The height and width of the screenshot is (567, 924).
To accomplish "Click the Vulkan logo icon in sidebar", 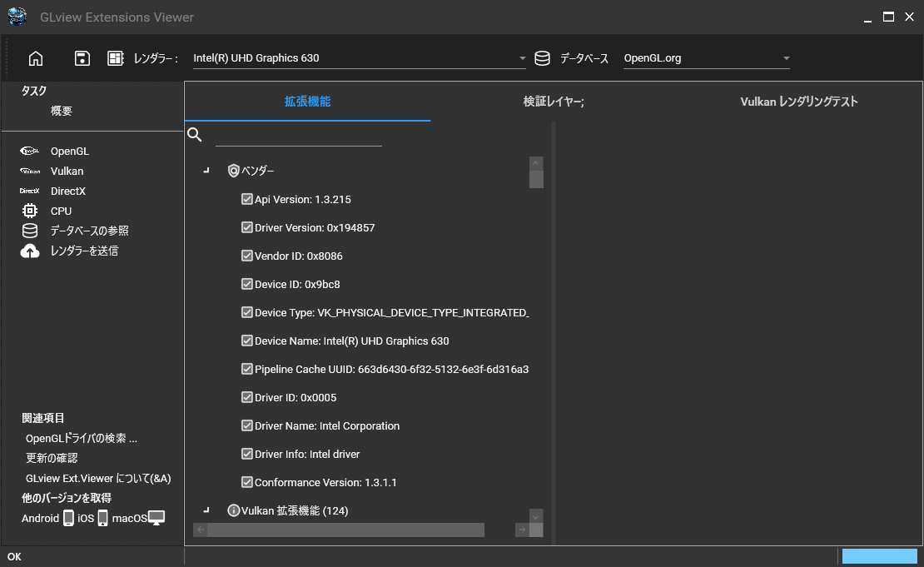I will [29, 171].
